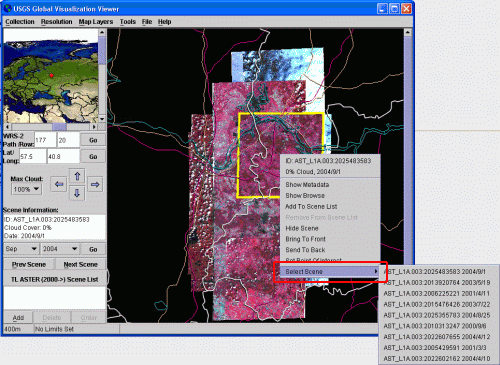500x365 pixels.
Task: Click main image pane scroll up arrow
Action: [x=407, y=32]
